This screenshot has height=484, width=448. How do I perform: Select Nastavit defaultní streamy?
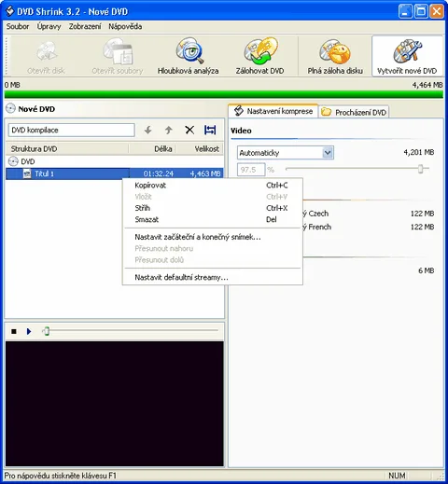tap(213, 277)
